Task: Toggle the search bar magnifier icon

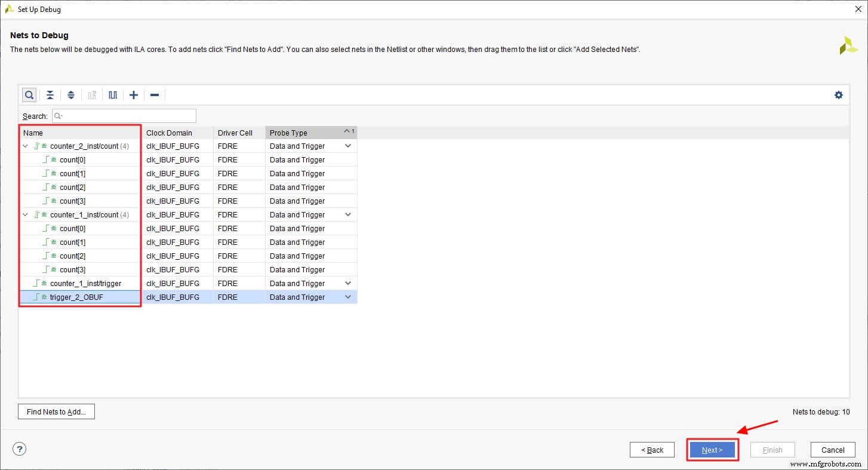Action: (29, 94)
